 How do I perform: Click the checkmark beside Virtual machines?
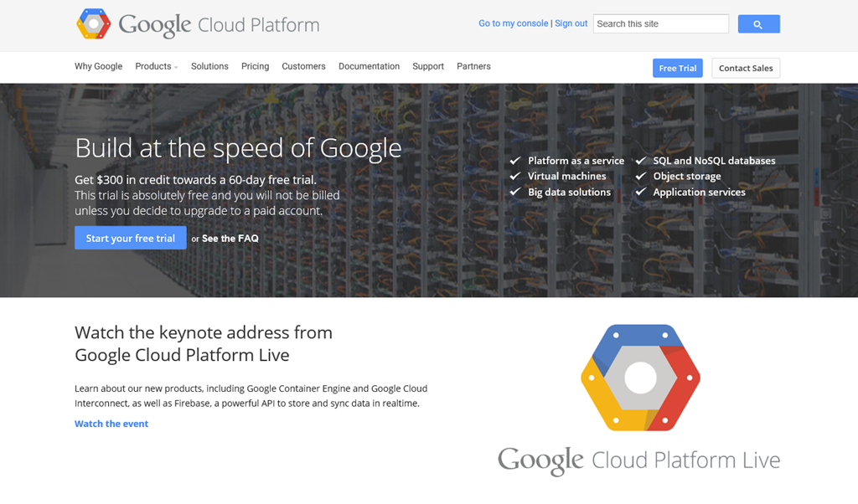[x=515, y=176]
